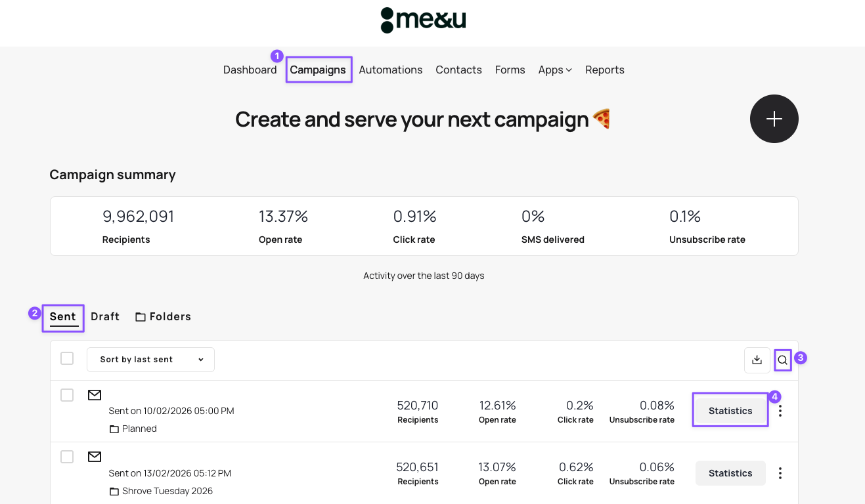
Task: Click envelope icon of 10/02/2026 campaign
Action: tap(95, 395)
